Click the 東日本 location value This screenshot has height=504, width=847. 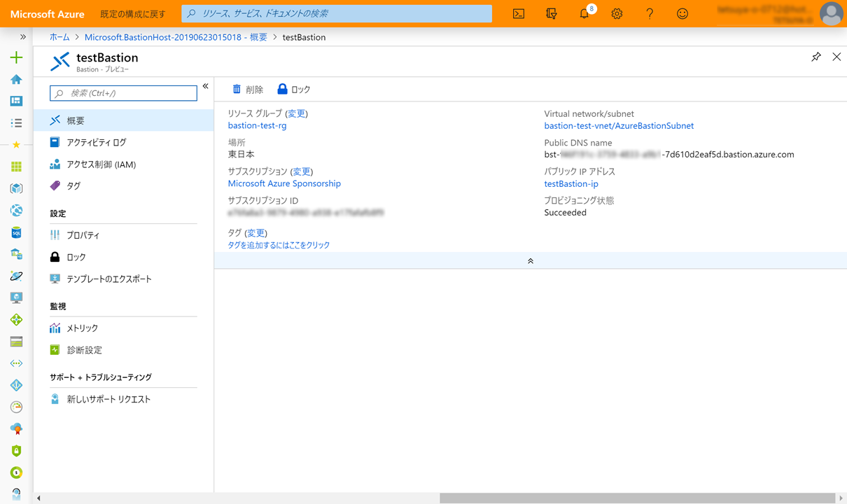click(x=241, y=154)
